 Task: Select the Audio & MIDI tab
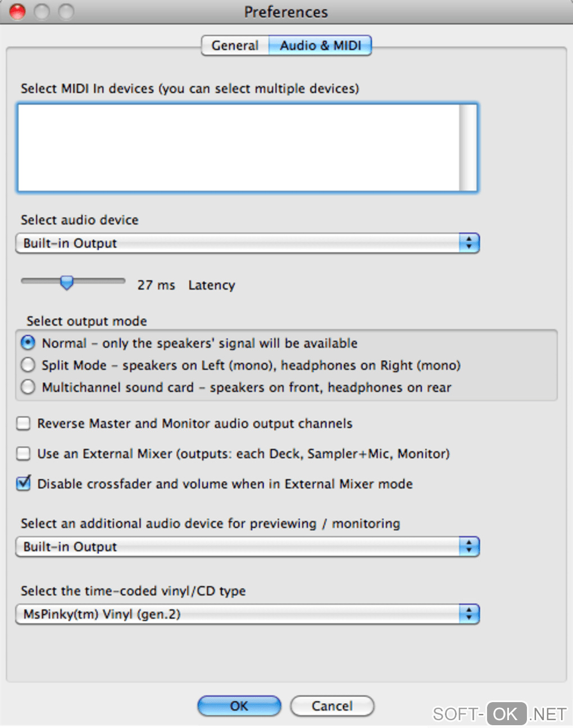coord(320,46)
